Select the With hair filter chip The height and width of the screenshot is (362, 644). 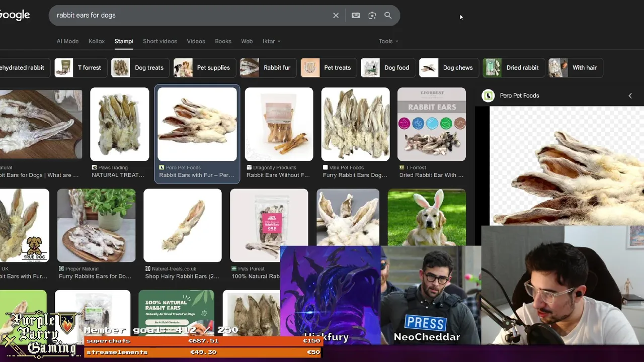pos(576,68)
